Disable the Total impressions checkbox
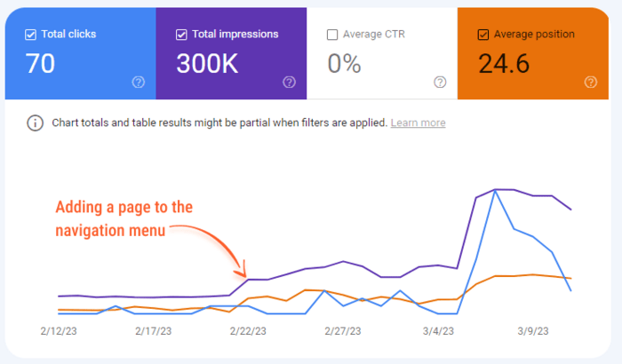Image resolution: width=622 pixels, height=364 pixels. click(x=182, y=35)
